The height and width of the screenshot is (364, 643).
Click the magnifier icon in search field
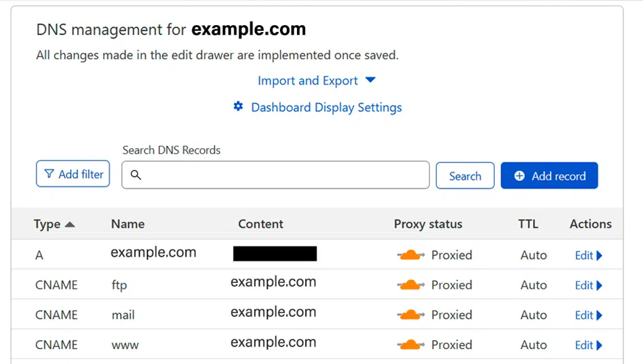coord(136,176)
